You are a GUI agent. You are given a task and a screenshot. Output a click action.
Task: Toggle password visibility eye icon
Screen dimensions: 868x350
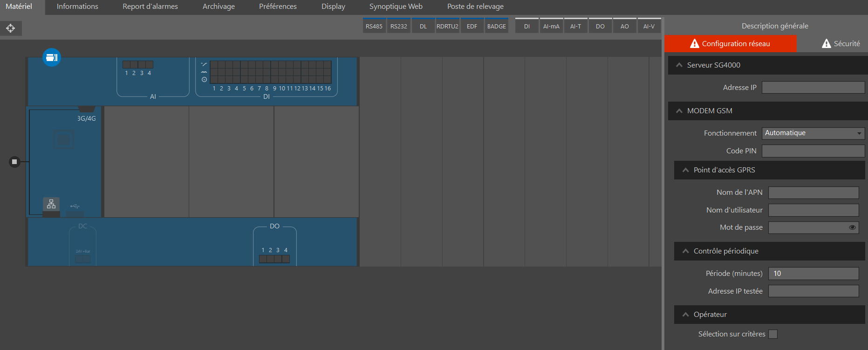coord(852,227)
